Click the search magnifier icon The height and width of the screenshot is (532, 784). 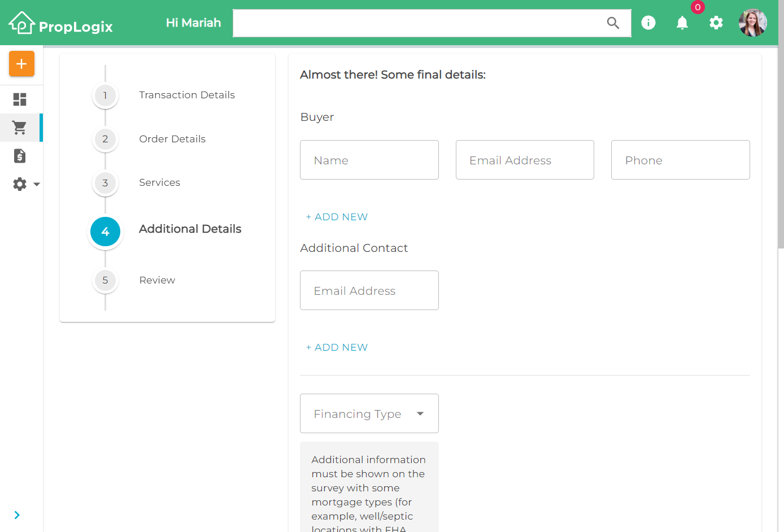(x=613, y=23)
